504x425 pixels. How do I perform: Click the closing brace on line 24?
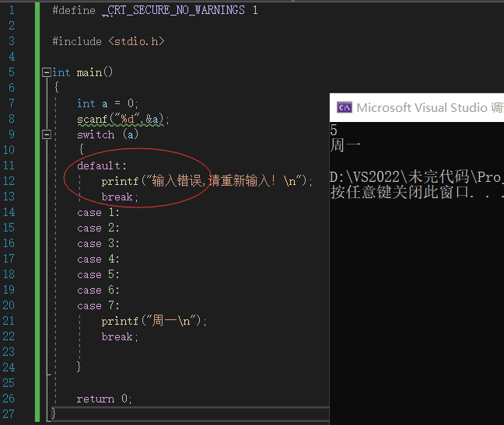(79, 366)
